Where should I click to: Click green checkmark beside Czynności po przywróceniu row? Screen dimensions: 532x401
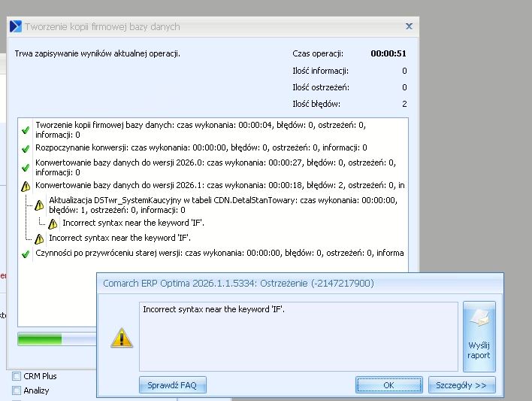26,254
